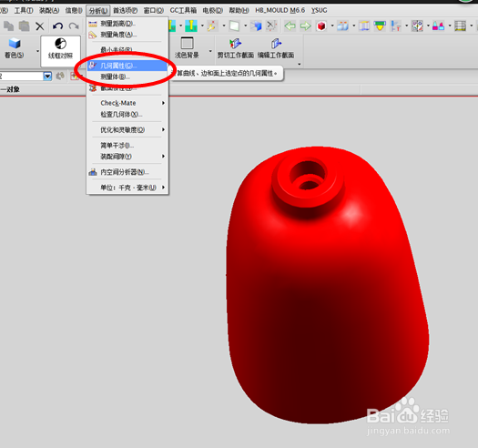Open dropdown arrow beside red cube icon

(x=332, y=25)
